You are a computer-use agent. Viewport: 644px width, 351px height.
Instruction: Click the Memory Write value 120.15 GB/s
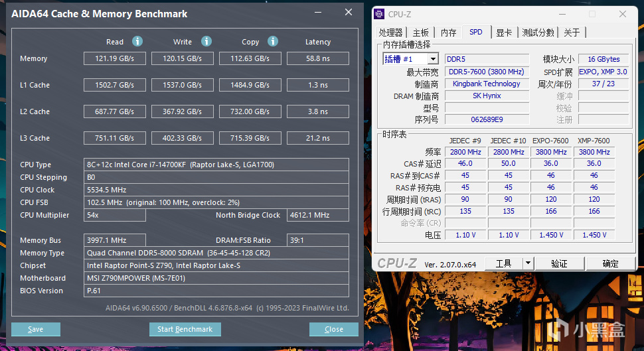point(183,58)
